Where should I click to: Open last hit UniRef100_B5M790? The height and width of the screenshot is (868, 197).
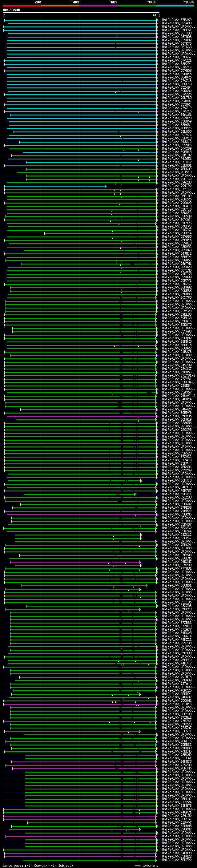point(176,860)
